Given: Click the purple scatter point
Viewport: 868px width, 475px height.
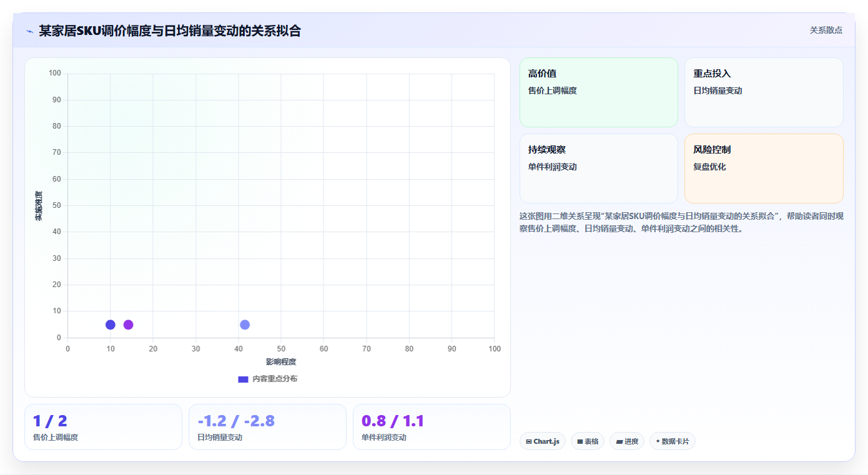Looking at the screenshot, I should tap(128, 325).
